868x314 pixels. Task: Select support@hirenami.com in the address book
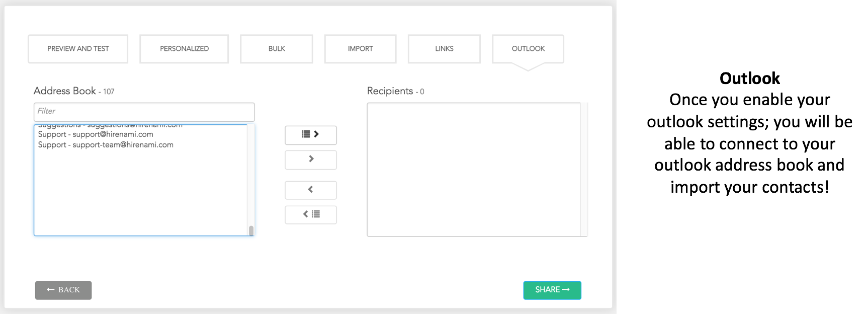[96, 135]
